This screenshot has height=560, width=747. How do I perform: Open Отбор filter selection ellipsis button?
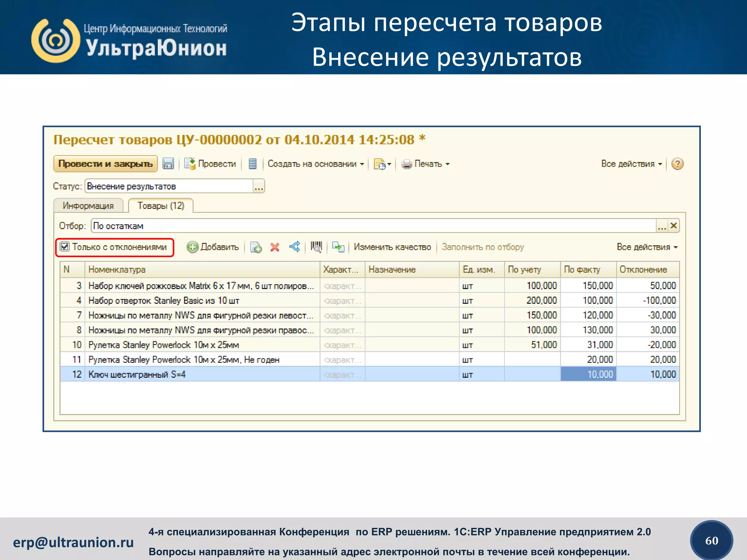(662, 226)
